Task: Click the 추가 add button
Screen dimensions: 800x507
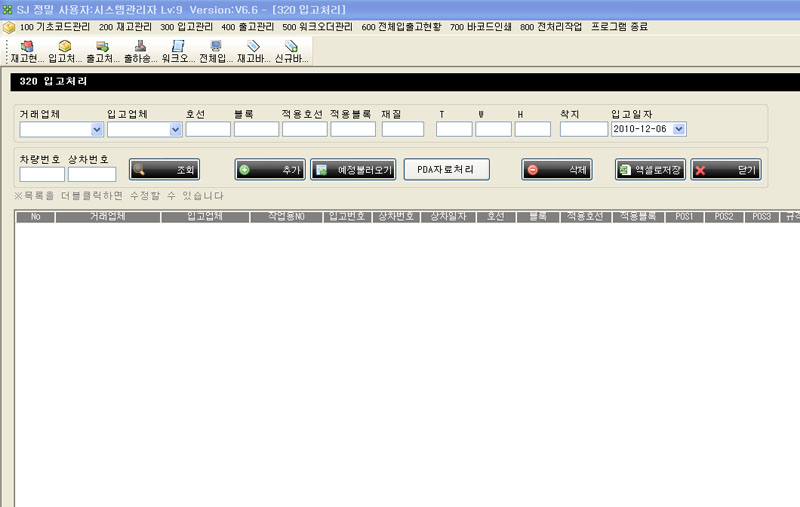Action: pos(270,170)
